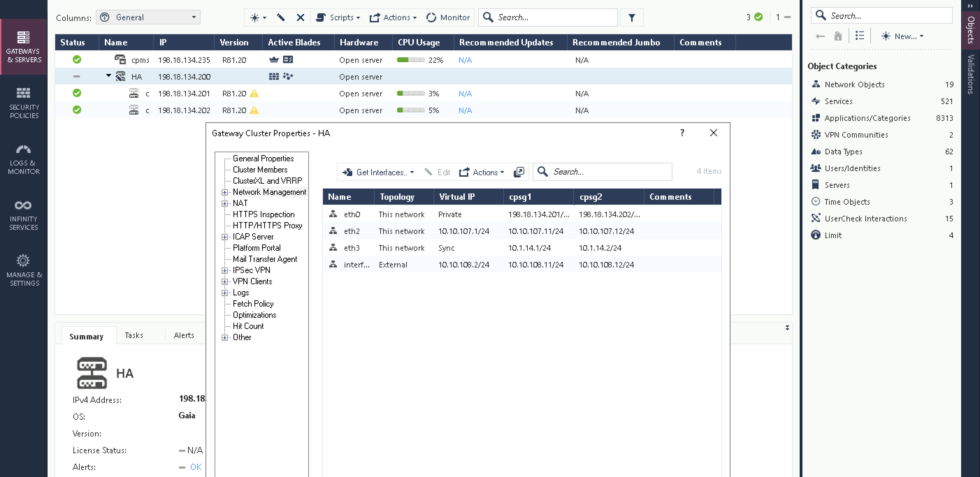Switch to the Tasks tab

pos(134,335)
